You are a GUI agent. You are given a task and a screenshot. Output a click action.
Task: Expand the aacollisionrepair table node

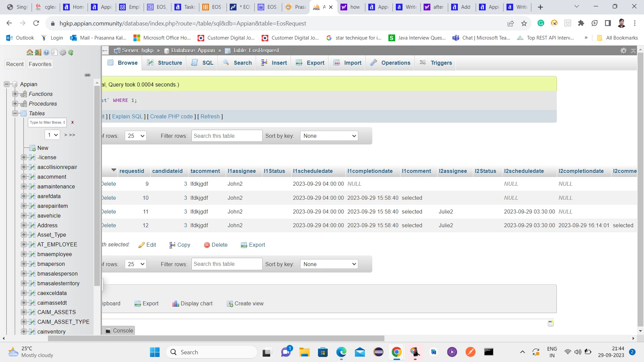point(23,167)
